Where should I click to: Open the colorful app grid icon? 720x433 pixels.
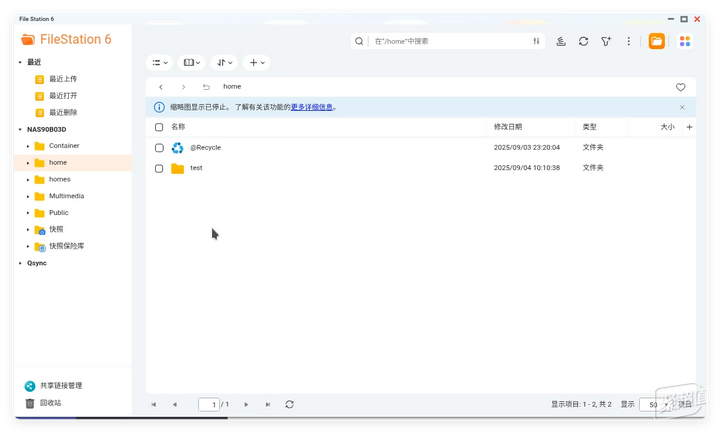click(685, 41)
